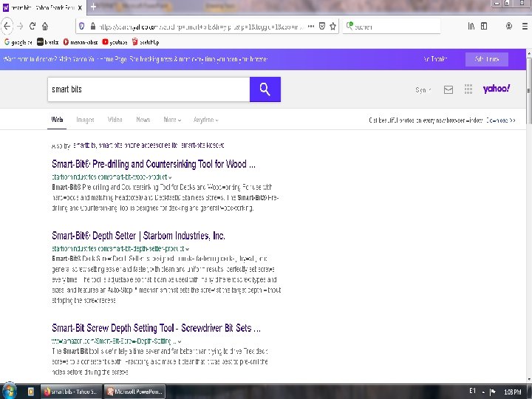Open the youtube bookmark

click(115, 42)
